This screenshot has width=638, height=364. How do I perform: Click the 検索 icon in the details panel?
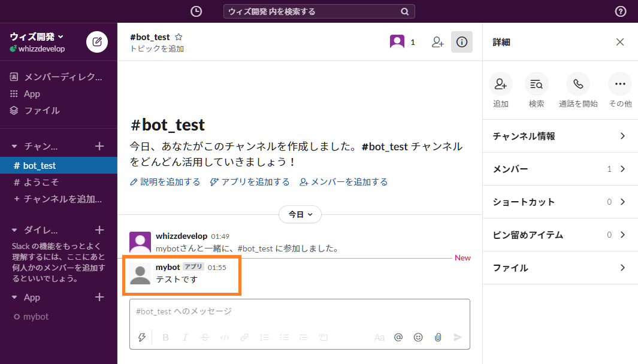[536, 84]
